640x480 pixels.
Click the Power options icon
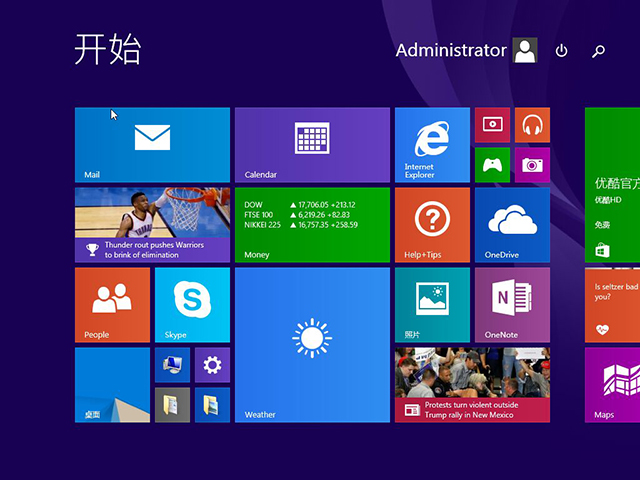[x=561, y=51]
